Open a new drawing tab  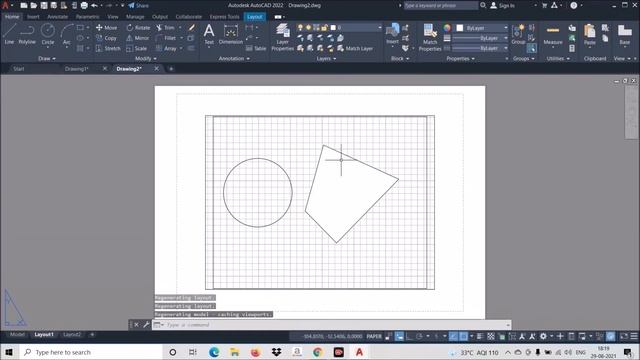pos(171,69)
